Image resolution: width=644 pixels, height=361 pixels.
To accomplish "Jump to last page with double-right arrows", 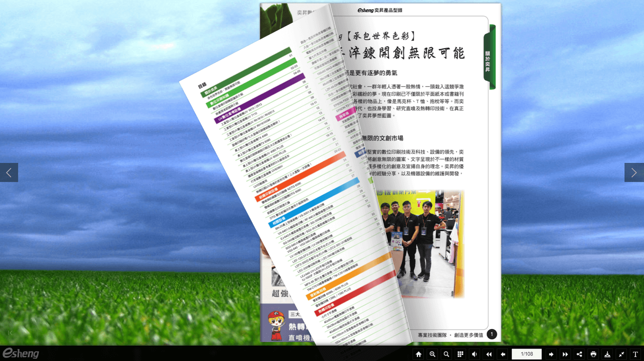I will pyautogui.click(x=565, y=354).
